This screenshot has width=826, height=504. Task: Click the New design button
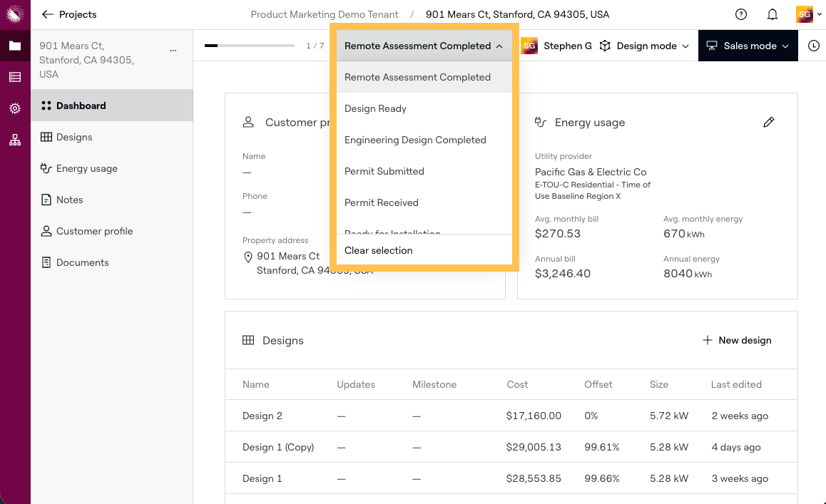click(x=737, y=340)
